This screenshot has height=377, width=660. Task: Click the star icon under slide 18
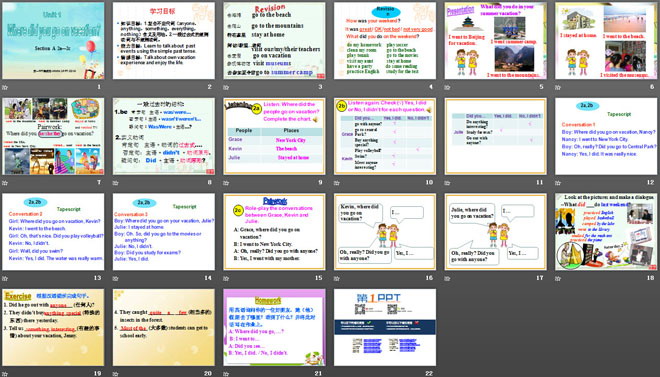click(559, 278)
